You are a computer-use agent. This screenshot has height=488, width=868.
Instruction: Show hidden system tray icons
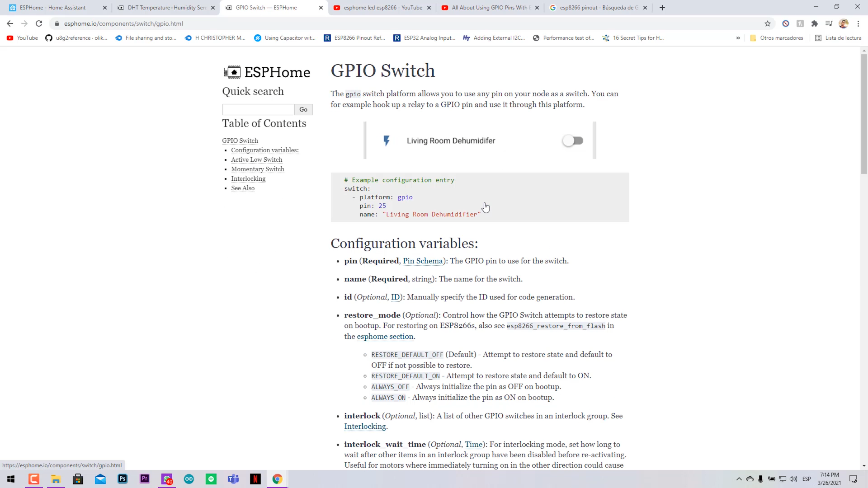coord(739,479)
